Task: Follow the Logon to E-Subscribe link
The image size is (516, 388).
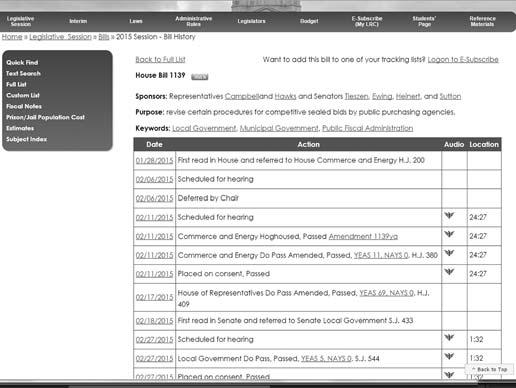Action: (463, 60)
